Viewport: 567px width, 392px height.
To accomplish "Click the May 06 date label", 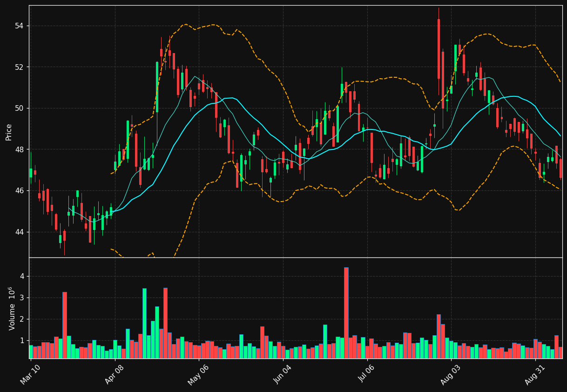I will [x=197, y=375].
